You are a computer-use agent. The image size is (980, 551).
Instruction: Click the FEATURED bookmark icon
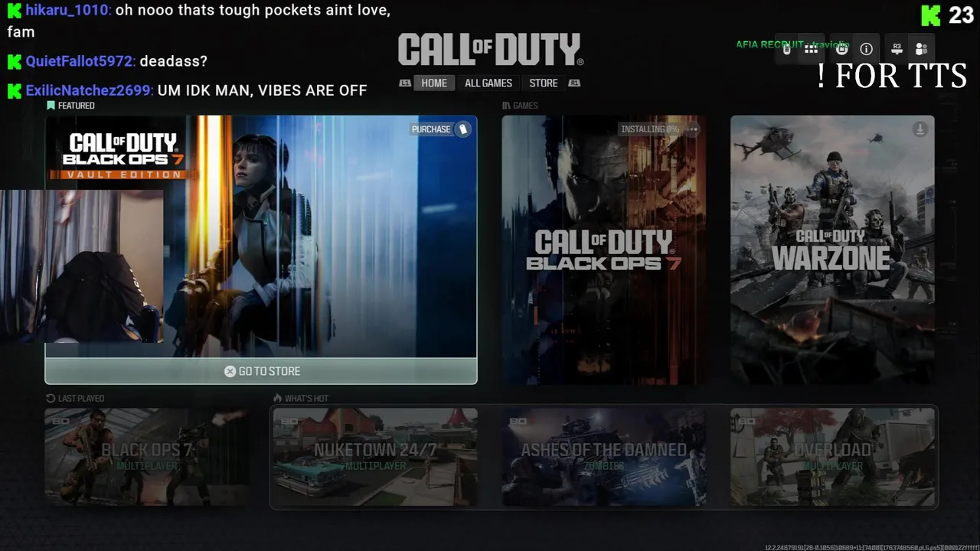click(51, 106)
